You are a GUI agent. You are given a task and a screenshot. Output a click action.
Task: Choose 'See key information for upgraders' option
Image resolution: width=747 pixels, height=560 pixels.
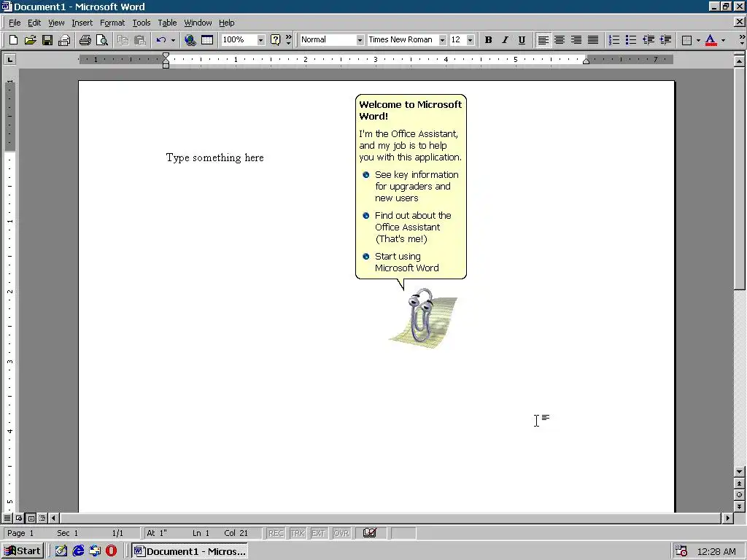click(x=411, y=186)
